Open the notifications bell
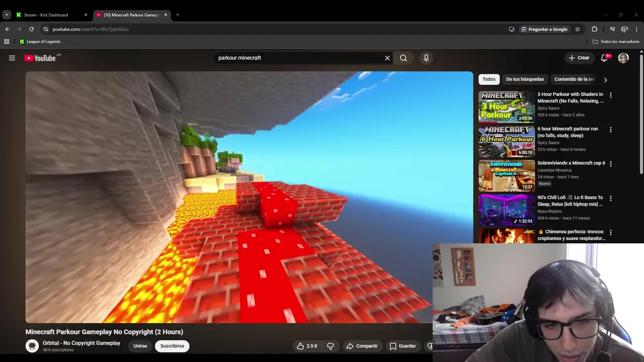Screen dimensions: 644x362 pyautogui.click(x=604, y=58)
